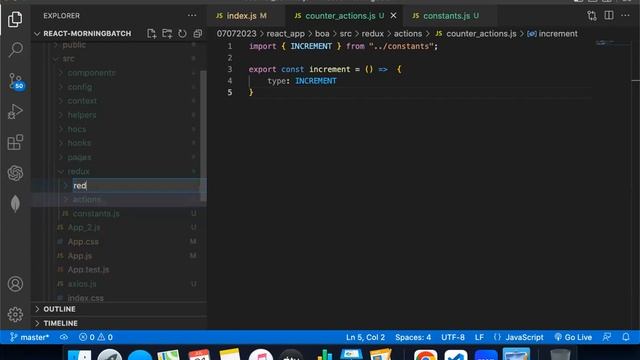The width and height of the screenshot is (640, 360).
Task: Open App.test.js in the file tree
Action: (x=88, y=269)
